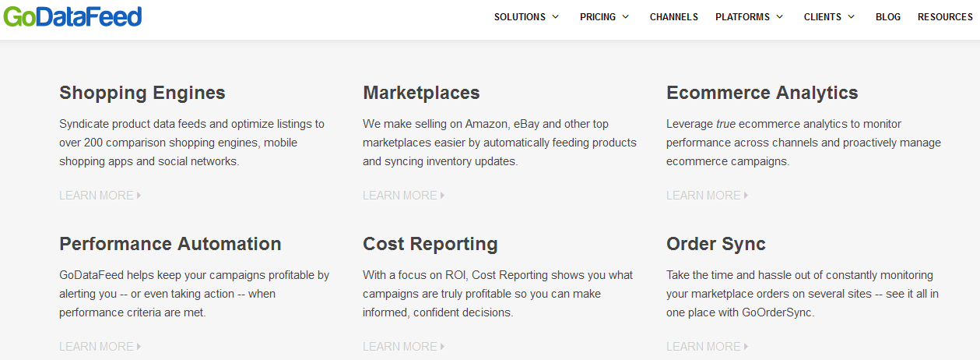Click Learn More under Shopping Engines
The height and width of the screenshot is (360, 980).
pos(100,196)
